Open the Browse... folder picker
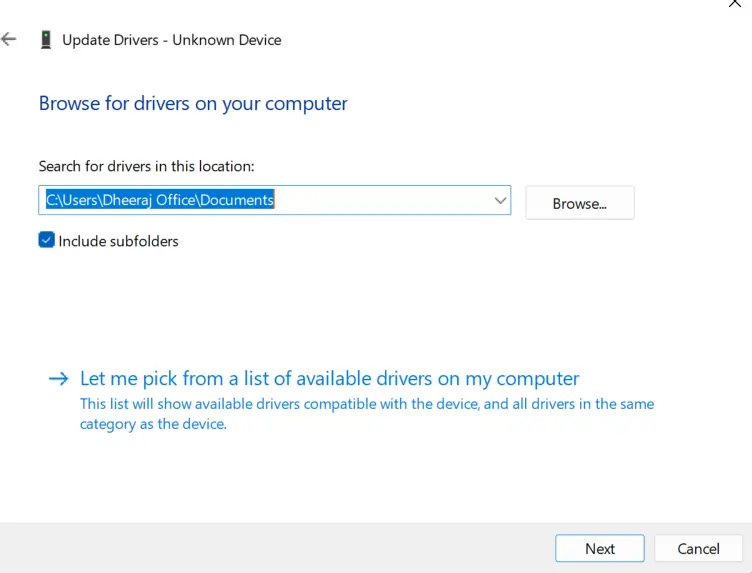The height and width of the screenshot is (573, 752). pos(580,203)
